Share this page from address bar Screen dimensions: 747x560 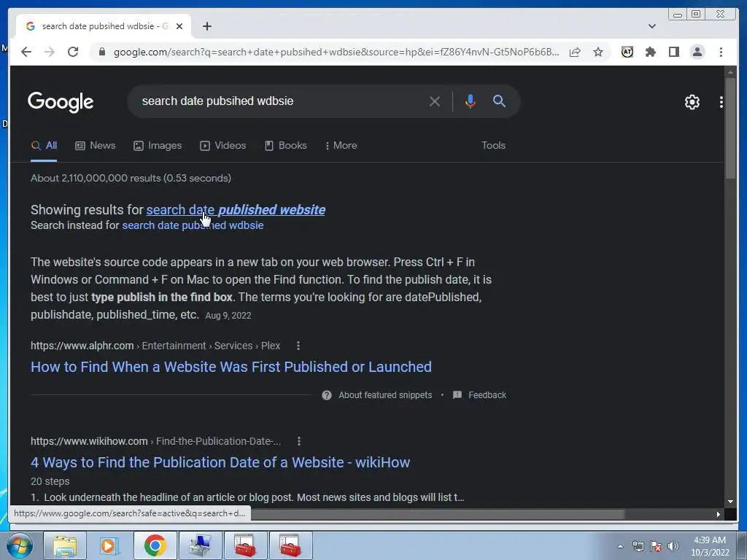(575, 52)
